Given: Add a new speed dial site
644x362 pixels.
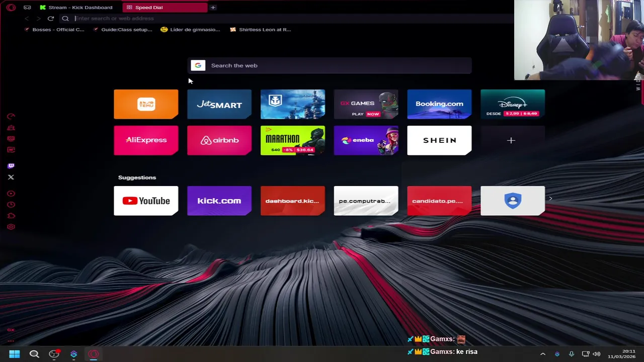Looking at the screenshot, I should point(513,140).
